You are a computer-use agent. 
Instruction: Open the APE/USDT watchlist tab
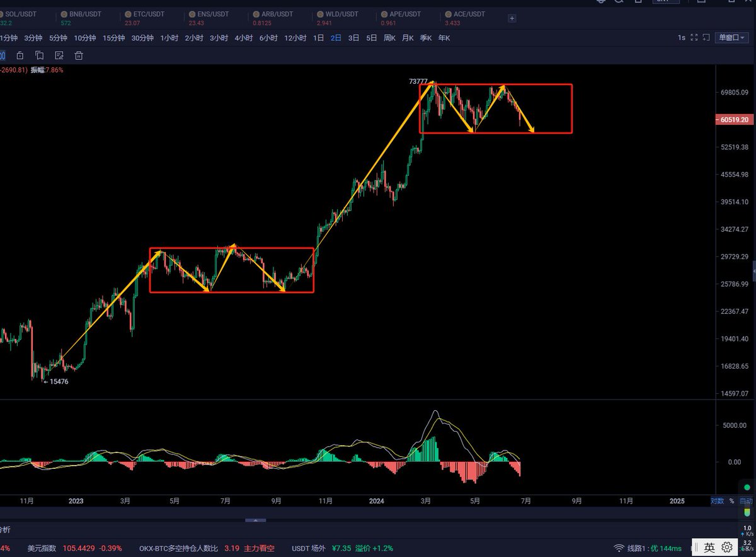400,18
